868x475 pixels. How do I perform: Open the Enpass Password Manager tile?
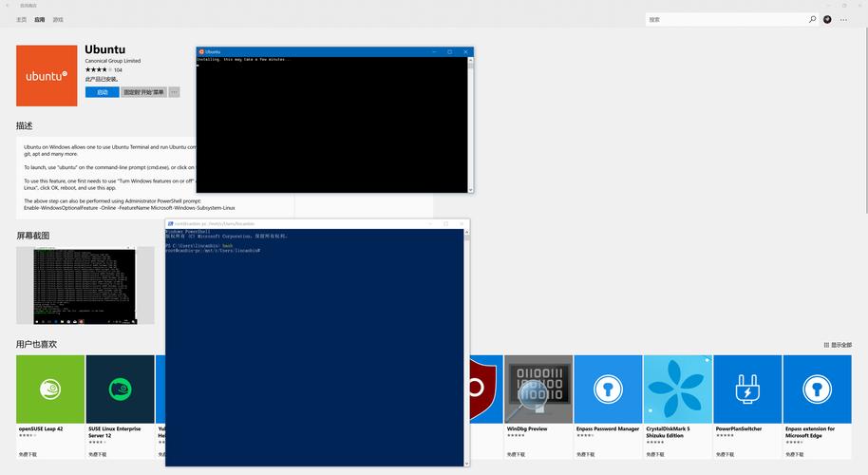(608, 407)
